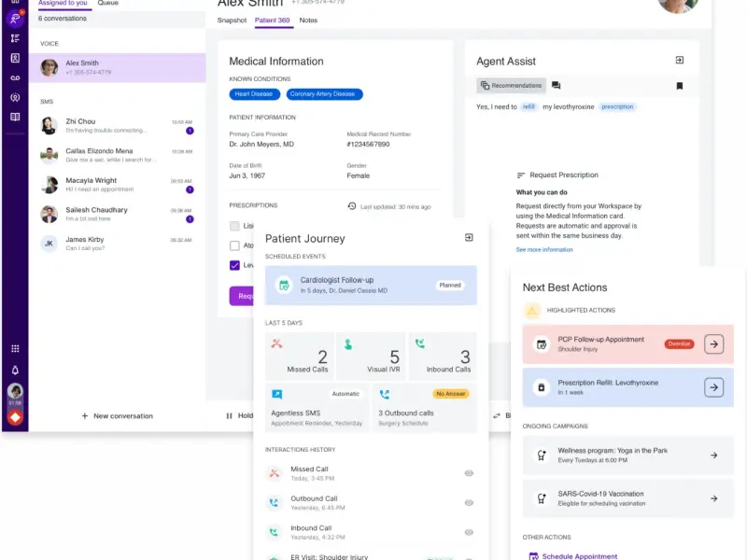Open the contacts icon in sidebar
Image resolution: width=747 pixels, height=560 pixels.
[x=15, y=58]
